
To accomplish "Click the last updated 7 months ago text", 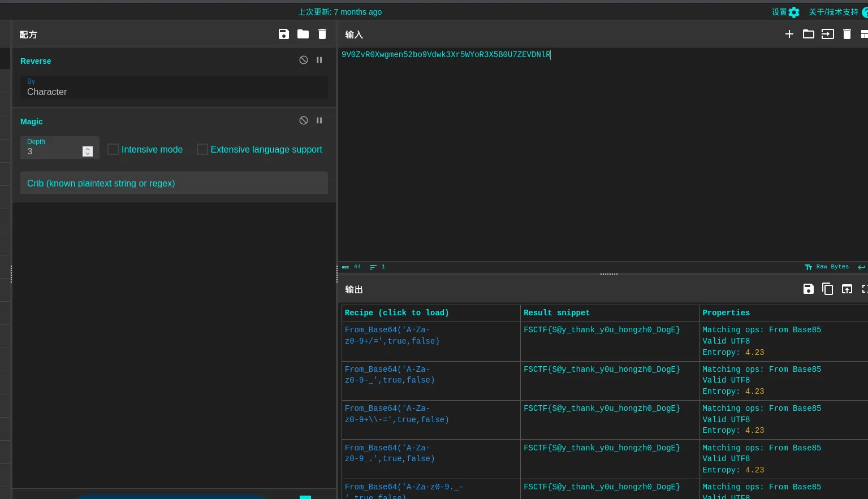I will pyautogui.click(x=340, y=12).
